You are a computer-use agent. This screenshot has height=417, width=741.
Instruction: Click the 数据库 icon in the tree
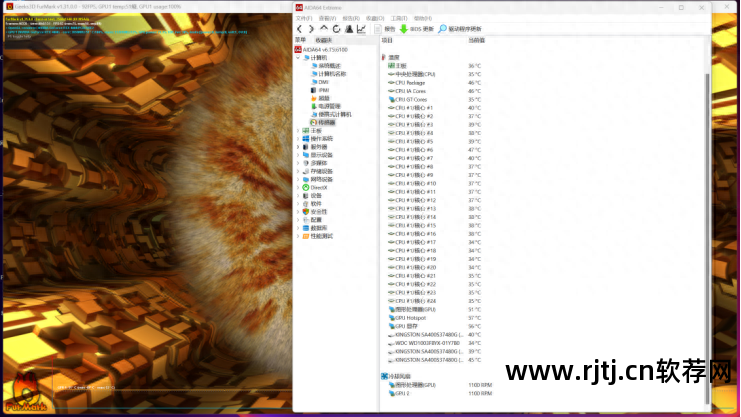point(306,228)
